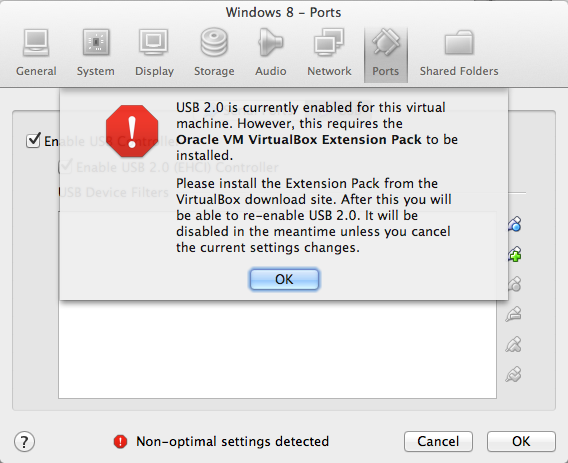
Task: Select the Ports toolbar tab
Action: 386,54
